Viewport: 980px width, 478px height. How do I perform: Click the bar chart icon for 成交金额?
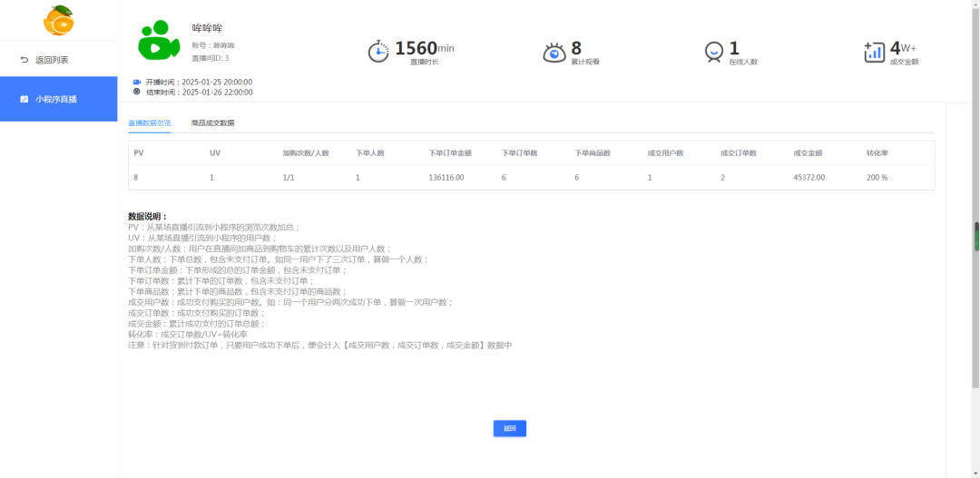tap(874, 52)
